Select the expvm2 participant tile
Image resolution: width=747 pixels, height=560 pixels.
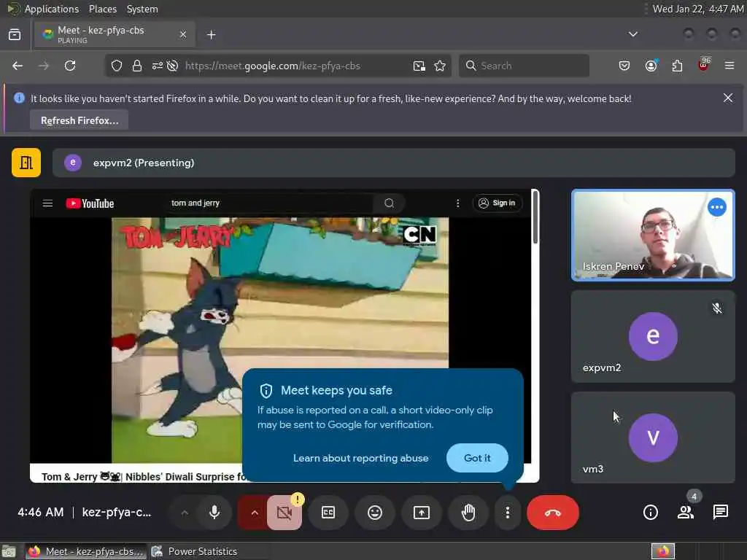click(653, 337)
